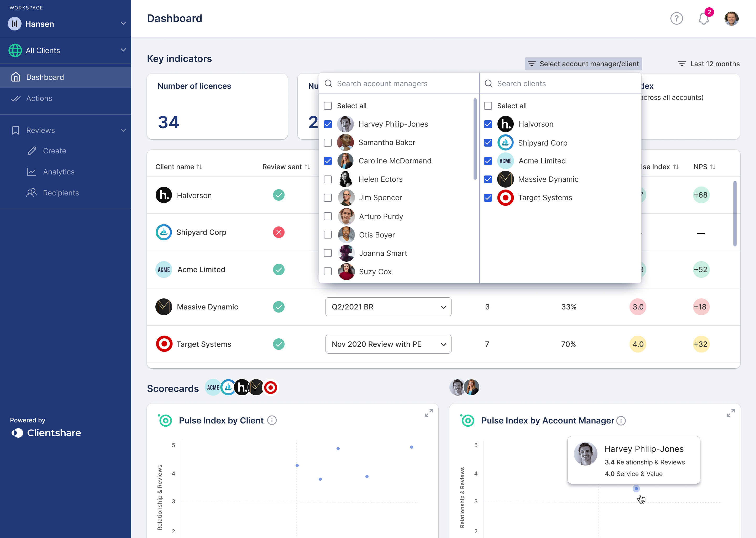This screenshot has width=756, height=538.
Task: Open Last 12 months period filter
Action: click(709, 64)
